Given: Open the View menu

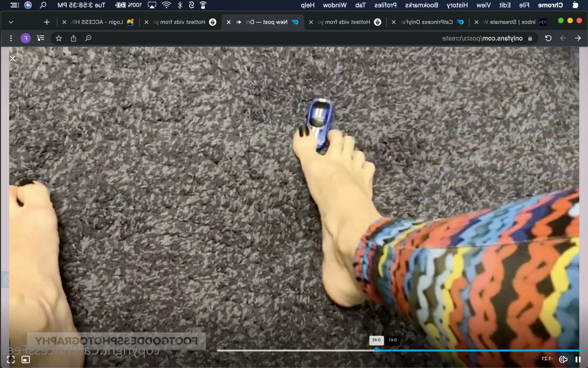Looking at the screenshot, I should pyautogui.click(x=484, y=5).
